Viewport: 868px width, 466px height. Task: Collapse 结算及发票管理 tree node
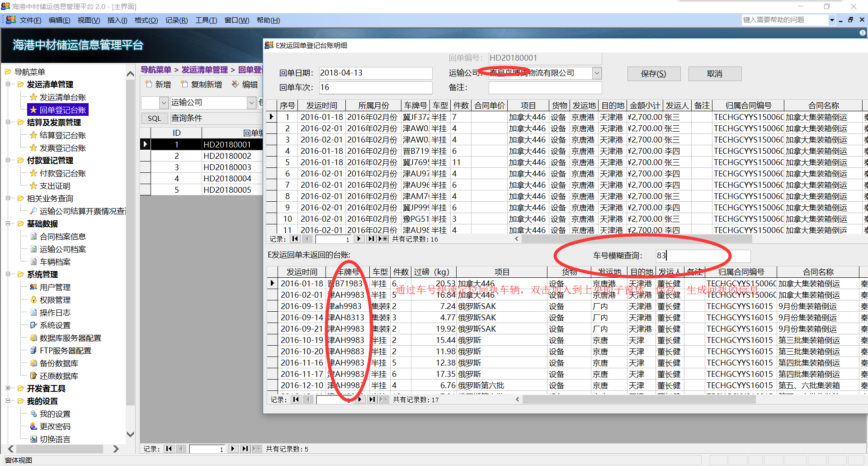coord(8,122)
